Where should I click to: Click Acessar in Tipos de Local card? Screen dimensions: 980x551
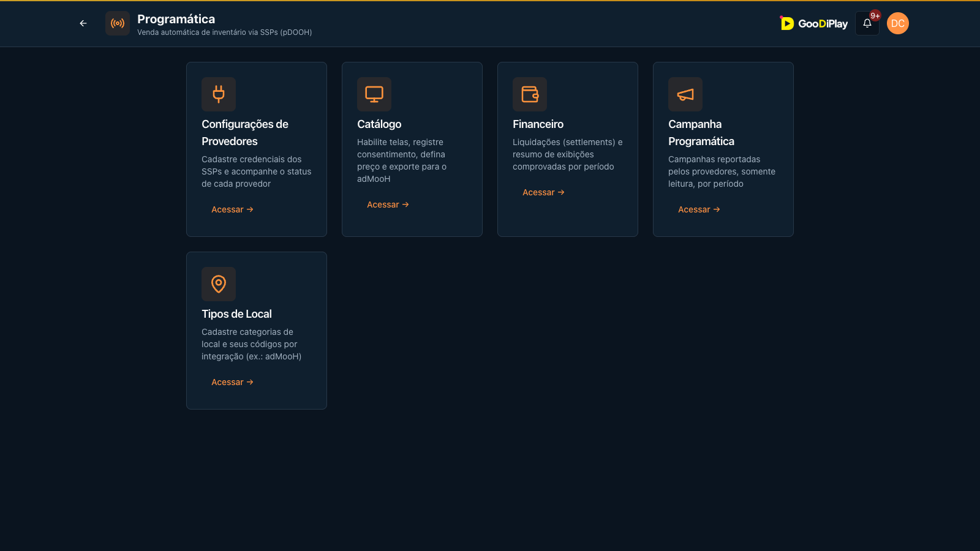tap(232, 382)
